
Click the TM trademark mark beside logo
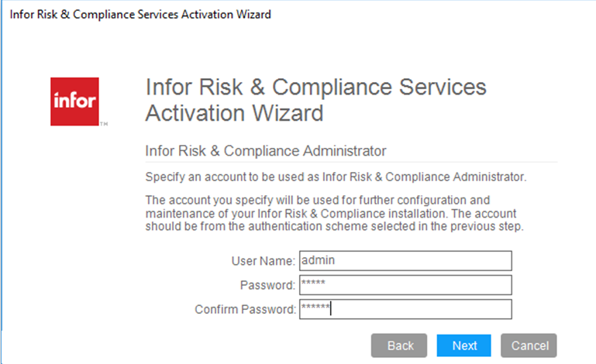[104, 124]
